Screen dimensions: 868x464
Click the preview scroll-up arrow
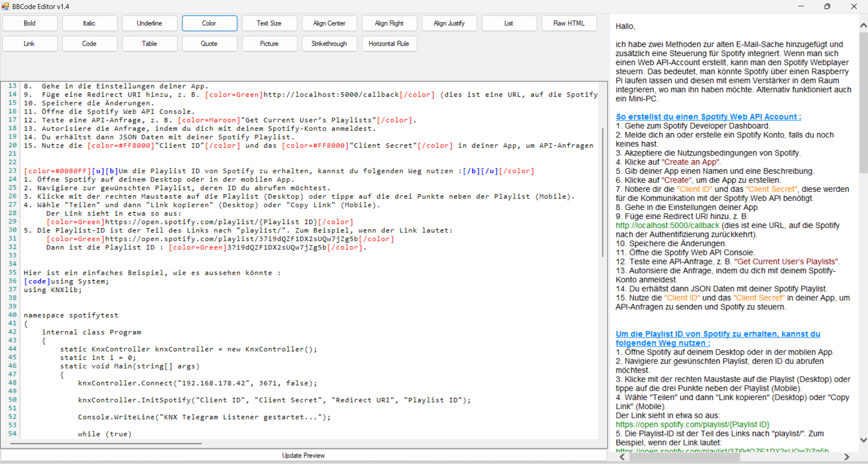coord(863,26)
